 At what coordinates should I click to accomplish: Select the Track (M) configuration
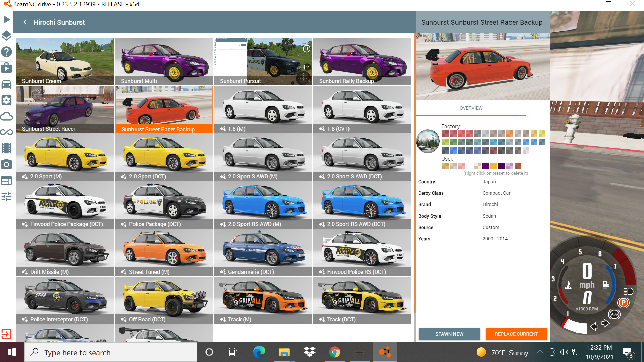(263, 300)
